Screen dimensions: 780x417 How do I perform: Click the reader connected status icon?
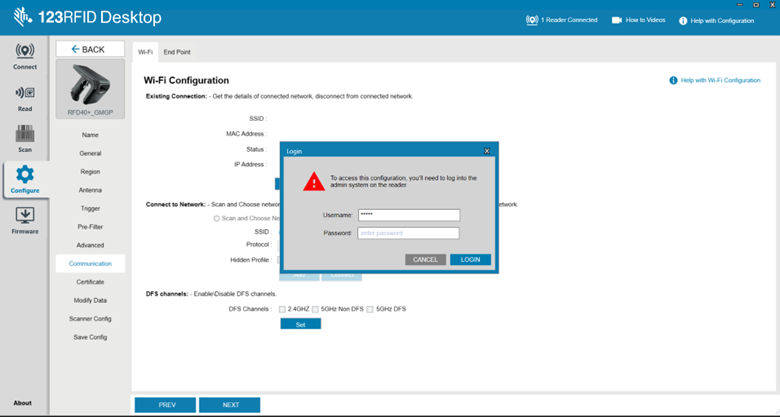click(532, 20)
